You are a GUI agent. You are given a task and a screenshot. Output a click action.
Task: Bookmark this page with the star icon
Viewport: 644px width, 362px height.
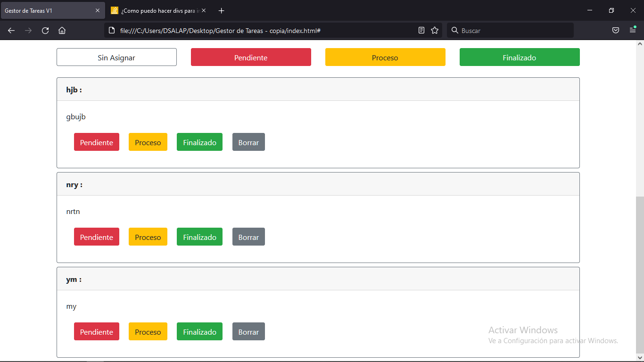click(435, 31)
